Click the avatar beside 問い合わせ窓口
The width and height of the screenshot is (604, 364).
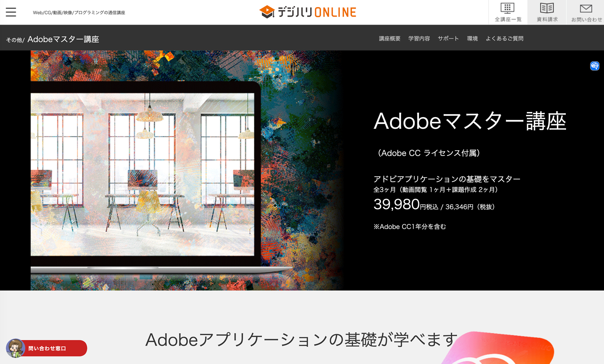[x=15, y=348]
